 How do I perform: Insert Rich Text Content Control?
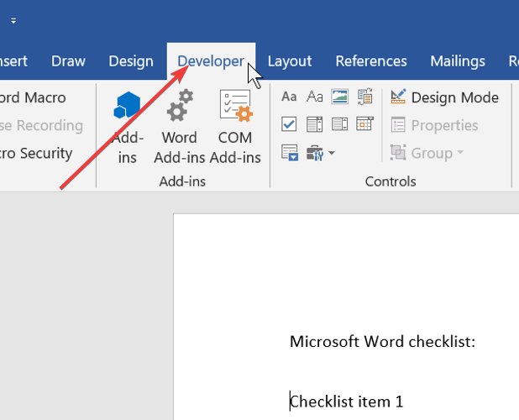point(289,97)
